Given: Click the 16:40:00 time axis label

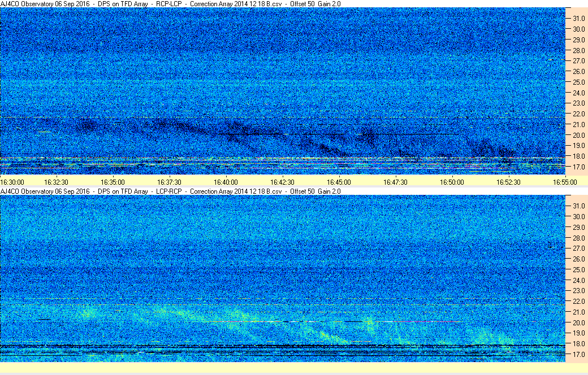Looking at the screenshot, I should tap(226, 182).
